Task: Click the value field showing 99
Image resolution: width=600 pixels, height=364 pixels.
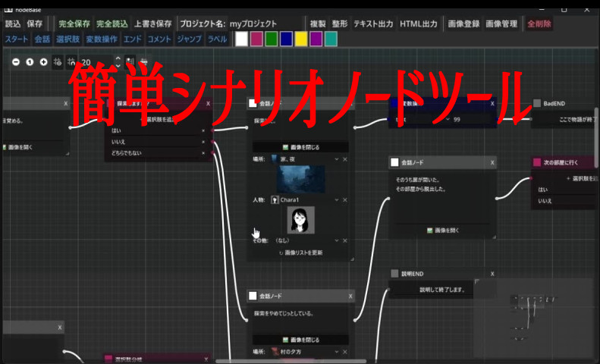Action: (x=472, y=119)
